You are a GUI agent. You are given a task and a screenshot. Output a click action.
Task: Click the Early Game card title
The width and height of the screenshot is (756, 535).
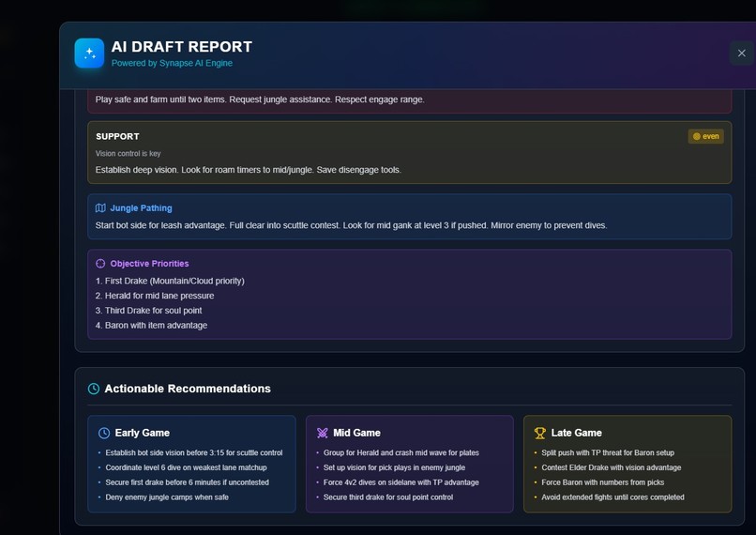(143, 433)
